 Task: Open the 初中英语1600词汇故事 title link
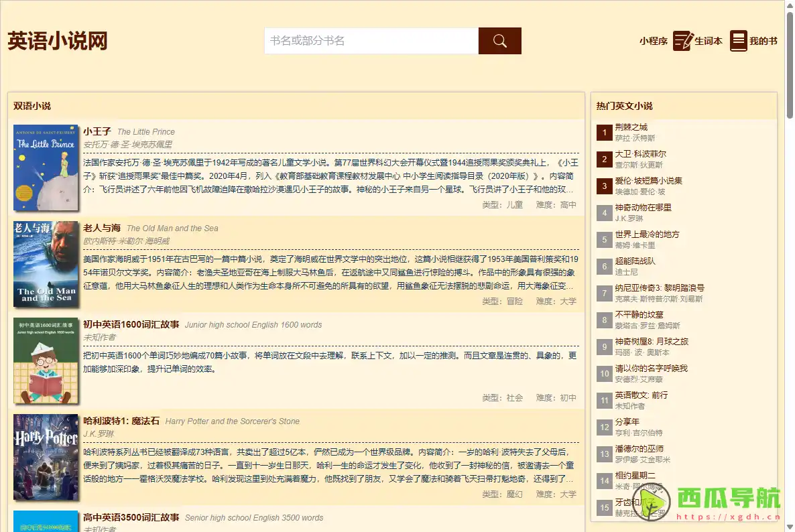[x=131, y=324]
